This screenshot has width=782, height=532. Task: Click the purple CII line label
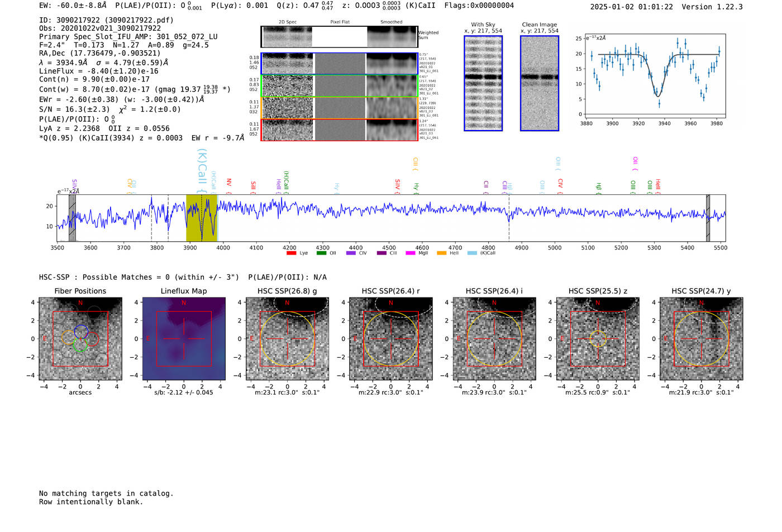(486, 187)
